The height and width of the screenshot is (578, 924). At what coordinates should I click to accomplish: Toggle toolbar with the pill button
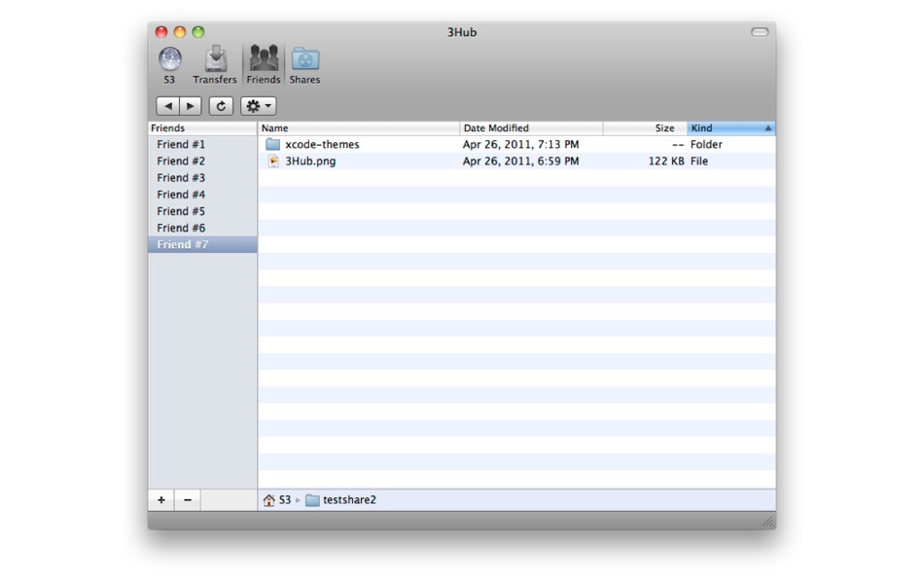[x=760, y=32]
